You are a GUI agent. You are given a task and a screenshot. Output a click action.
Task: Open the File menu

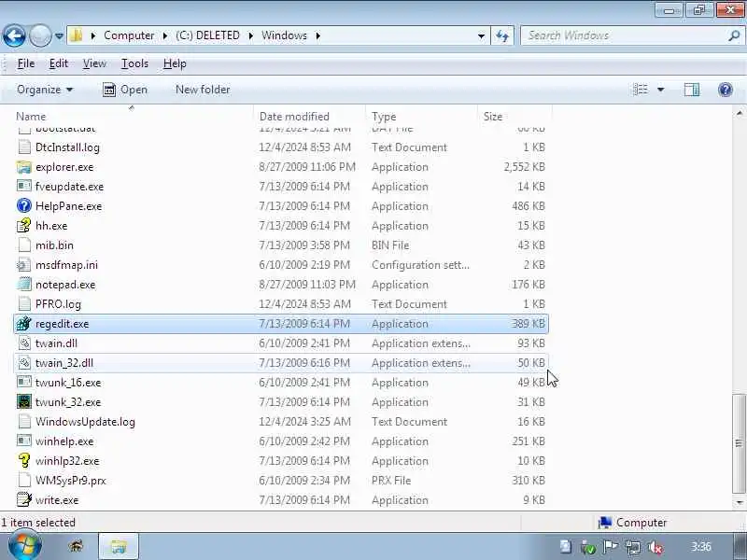26,63
